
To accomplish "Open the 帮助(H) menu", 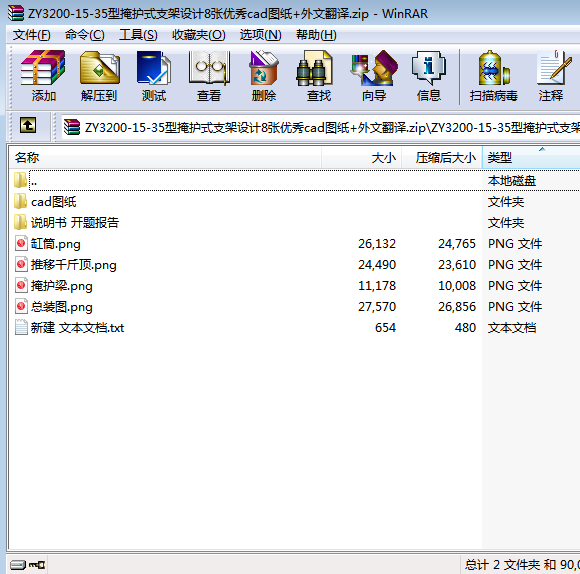I will point(316,35).
